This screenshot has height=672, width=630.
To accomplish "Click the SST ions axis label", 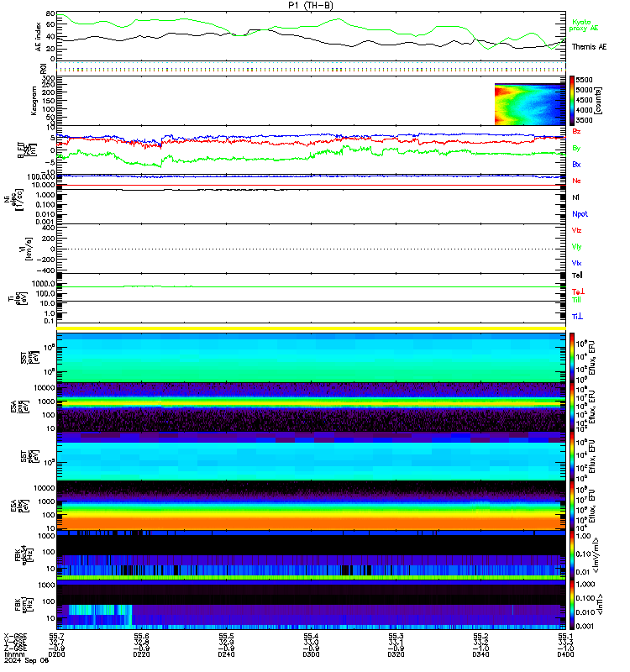I will tap(29, 358).
